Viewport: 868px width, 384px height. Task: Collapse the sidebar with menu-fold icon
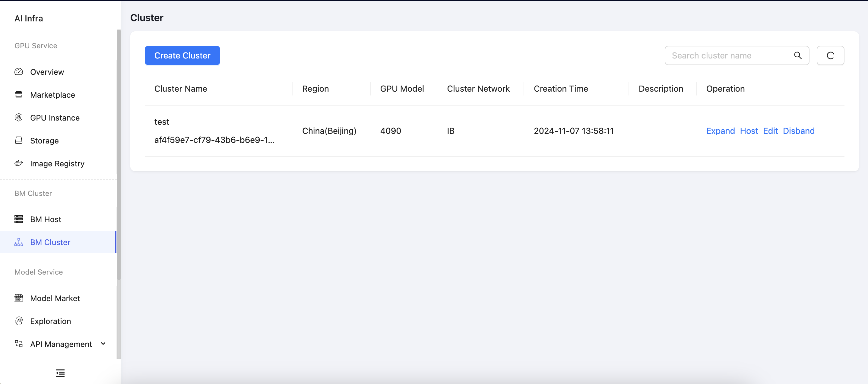click(60, 373)
